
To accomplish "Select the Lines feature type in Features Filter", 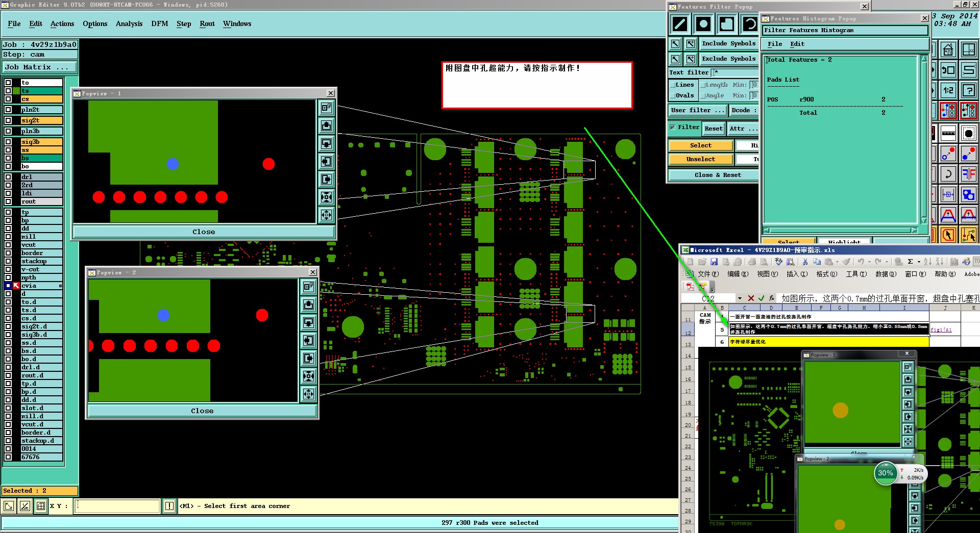I will (679, 24).
